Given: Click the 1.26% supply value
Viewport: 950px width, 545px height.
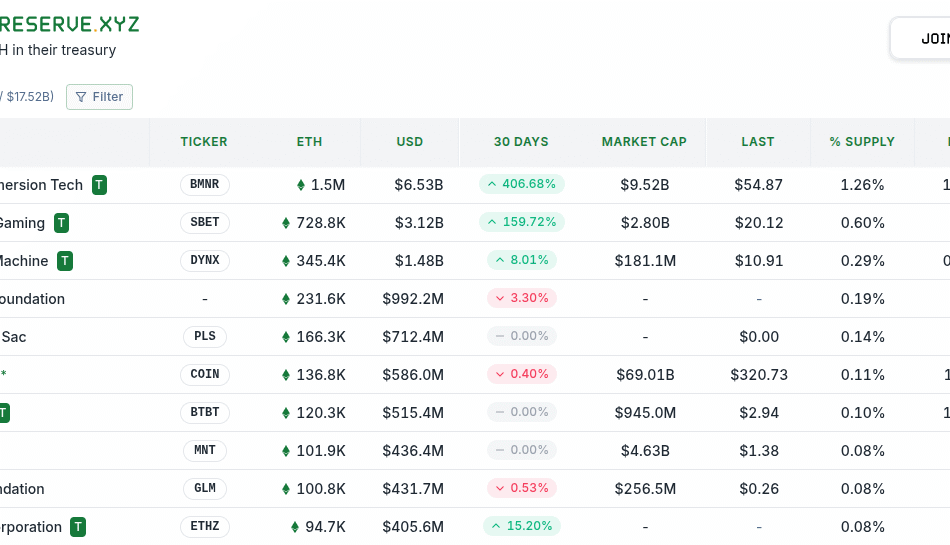Looking at the screenshot, I should click(x=862, y=185).
